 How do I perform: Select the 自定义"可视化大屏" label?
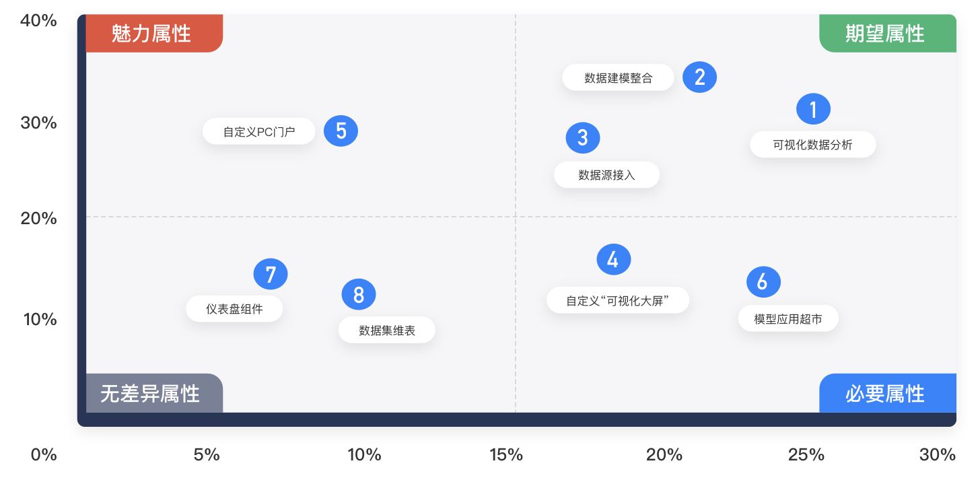[x=617, y=300]
